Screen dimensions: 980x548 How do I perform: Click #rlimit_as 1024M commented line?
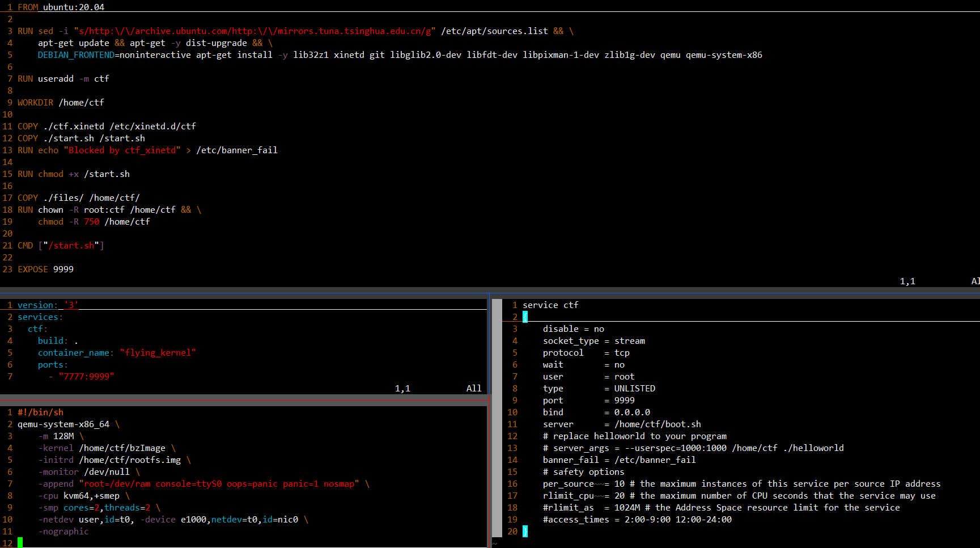pos(722,508)
